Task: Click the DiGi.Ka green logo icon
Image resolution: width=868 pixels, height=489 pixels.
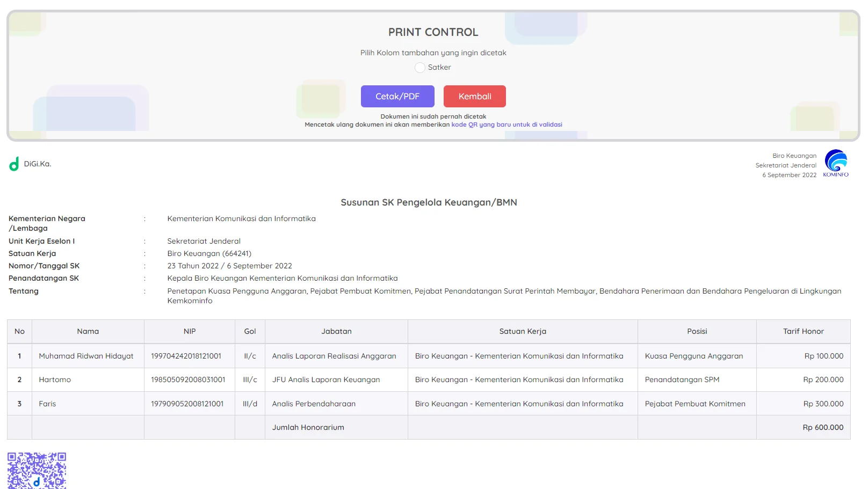Action: pos(14,164)
